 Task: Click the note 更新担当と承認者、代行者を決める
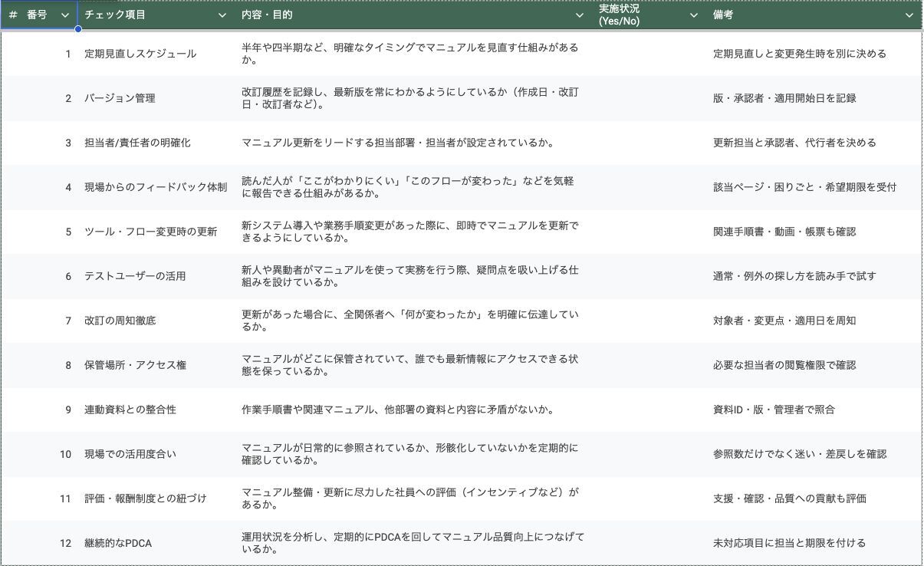coord(794,143)
